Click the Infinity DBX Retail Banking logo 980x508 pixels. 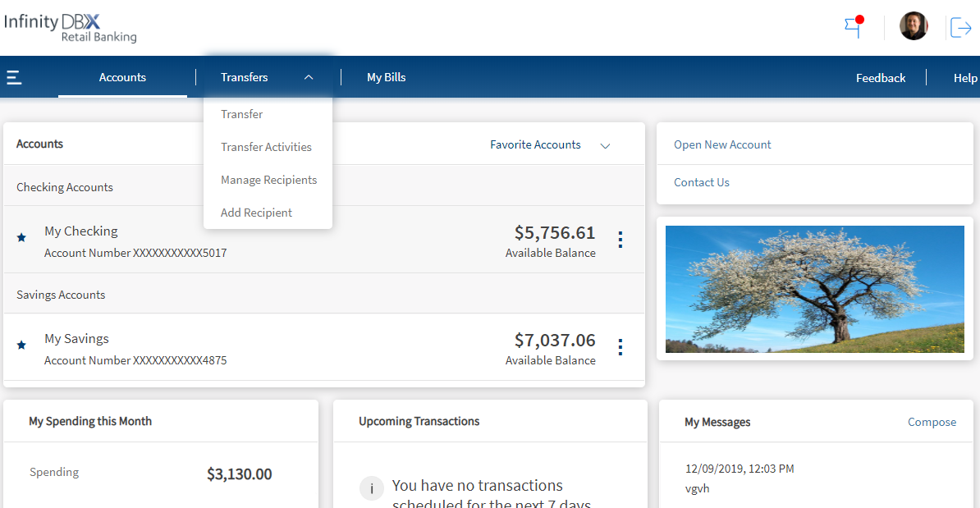[x=71, y=27]
